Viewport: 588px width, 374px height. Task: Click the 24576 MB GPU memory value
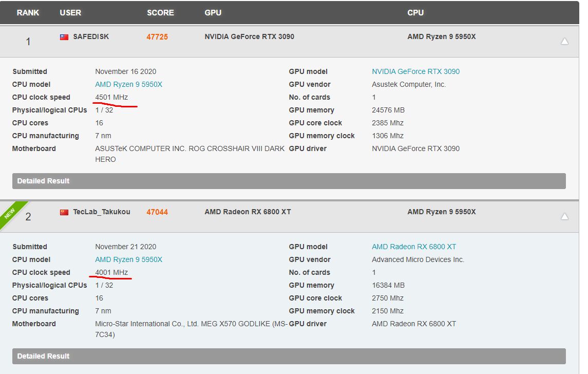(x=388, y=110)
